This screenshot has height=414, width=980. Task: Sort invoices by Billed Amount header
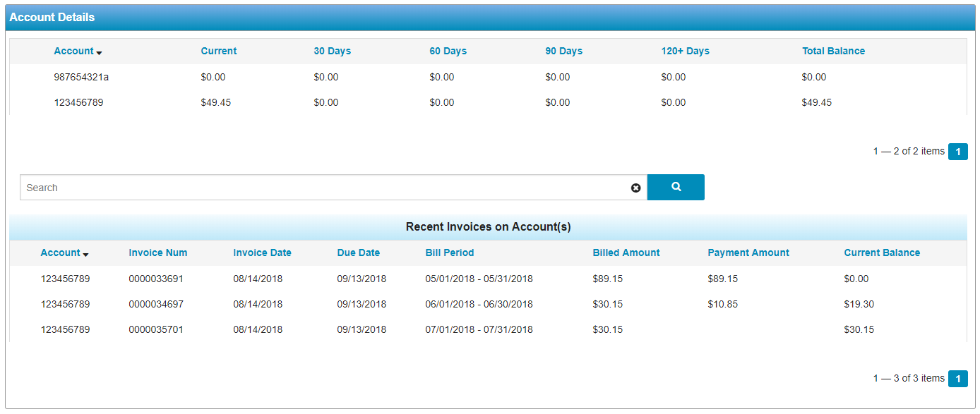pos(626,252)
